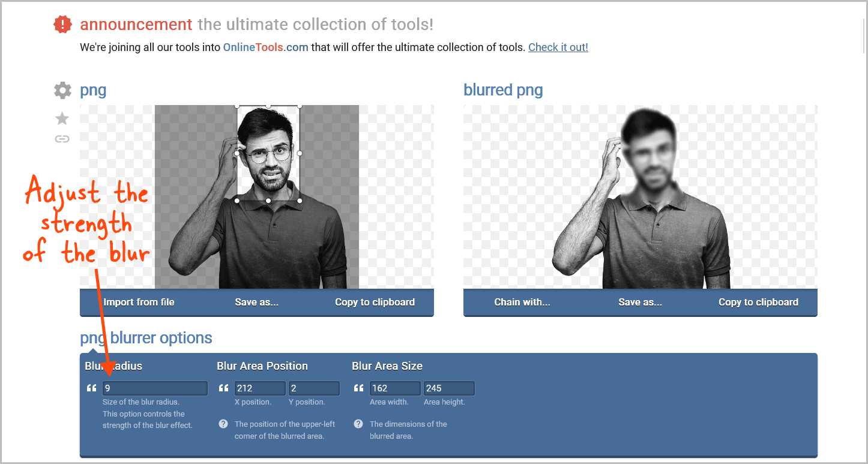Screen dimensions: 868x464
Task: Save the original png as a file
Action: (x=256, y=302)
